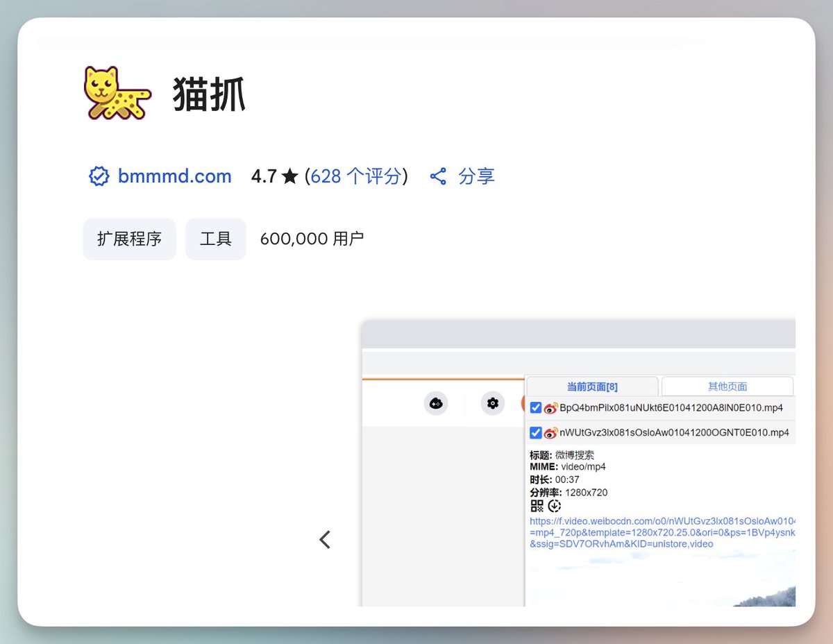Click the 600,000 用户 user count
The image size is (833, 644).
tap(312, 239)
